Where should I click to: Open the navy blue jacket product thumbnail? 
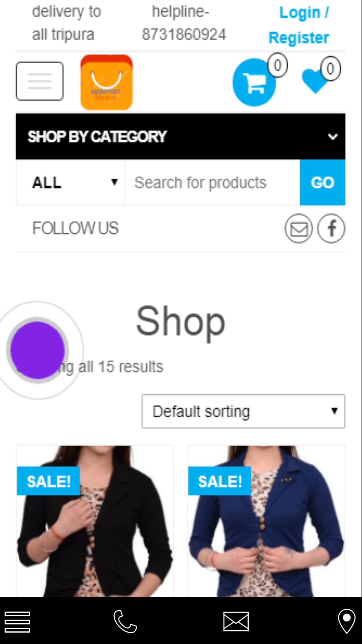tap(266, 521)
